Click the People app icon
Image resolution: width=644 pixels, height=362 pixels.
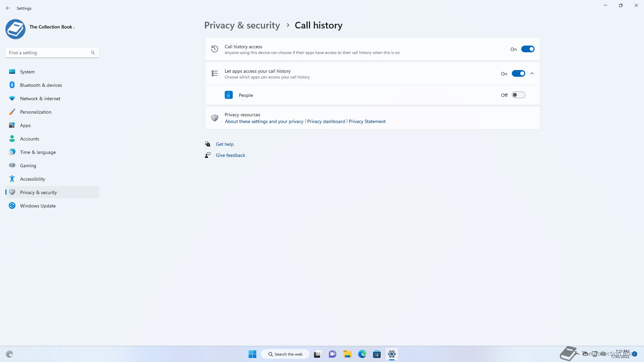click(229, 95)
